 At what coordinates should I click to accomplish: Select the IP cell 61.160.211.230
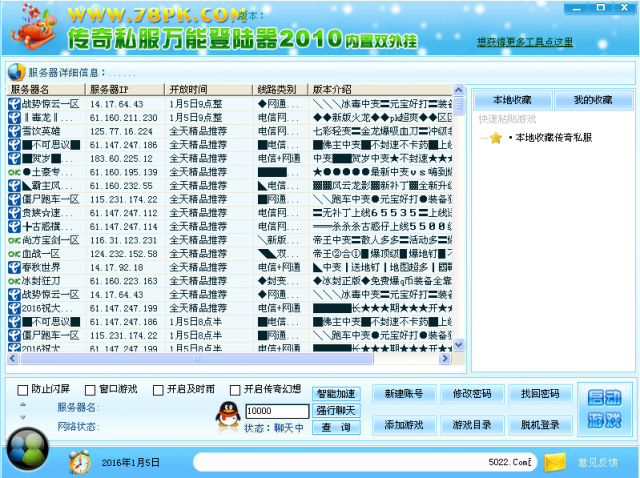tap(124, 118)
